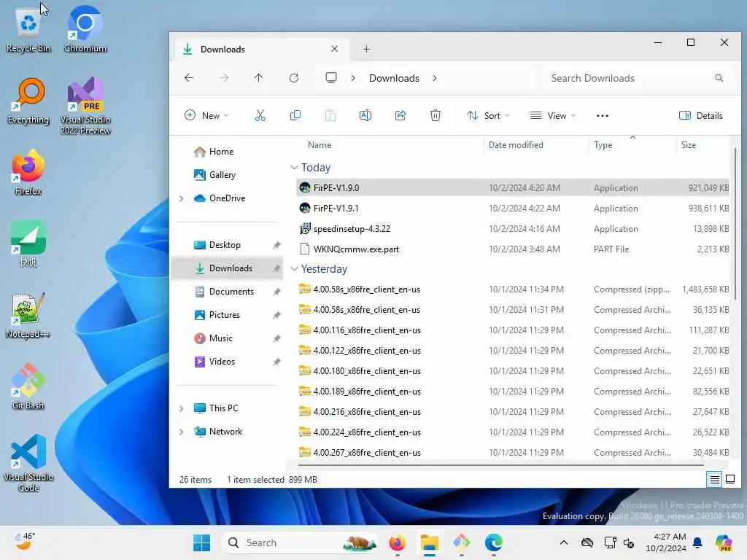Select the Everything desktop shortcut
The image size is (747, 560).
pos(28,101)
